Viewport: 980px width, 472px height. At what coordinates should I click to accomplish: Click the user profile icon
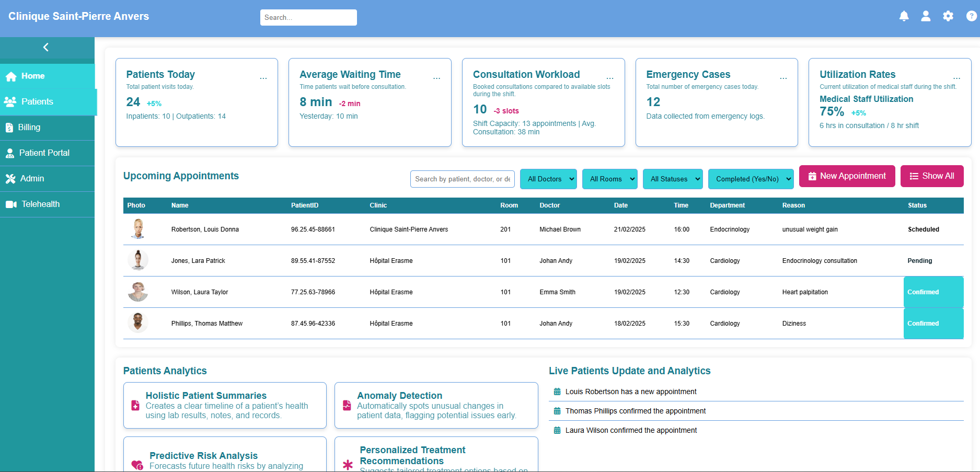pyautogui.click(x=926, y=16)
